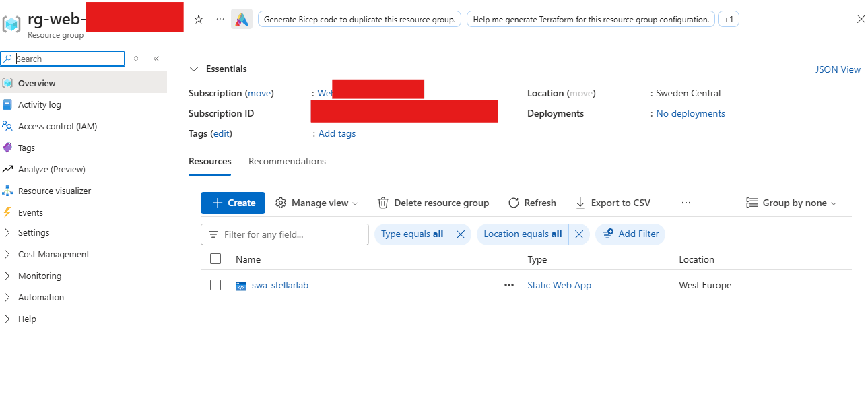Click Export to CSV

[x=613, y=203]
